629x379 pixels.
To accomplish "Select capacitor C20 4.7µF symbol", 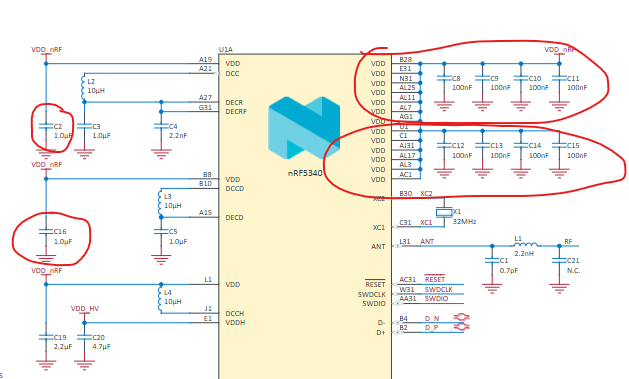I will (84, 338).
